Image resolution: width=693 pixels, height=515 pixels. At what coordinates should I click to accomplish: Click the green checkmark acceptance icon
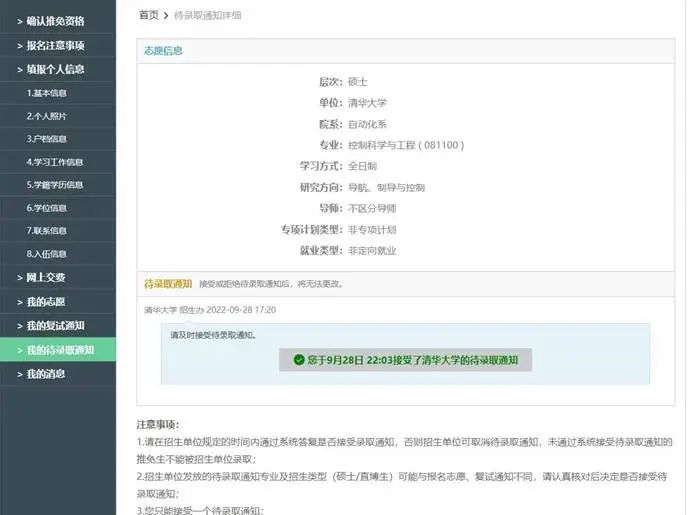(299, 360)
